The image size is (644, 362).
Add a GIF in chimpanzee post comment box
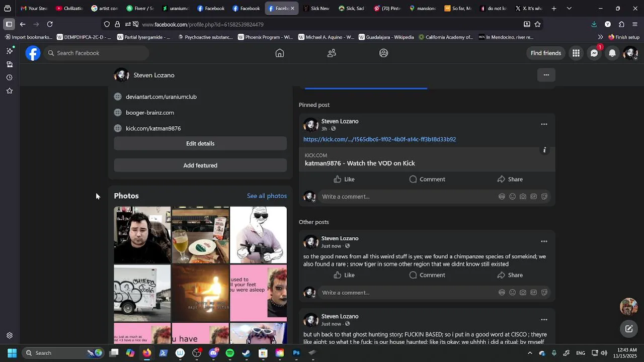(x=533, y=293)
